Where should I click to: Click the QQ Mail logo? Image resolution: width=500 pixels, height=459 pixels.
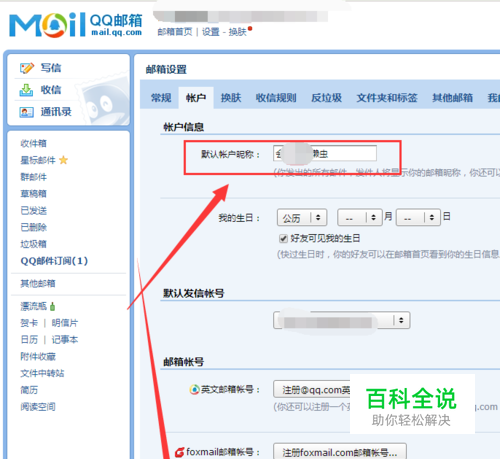click(76, 25)
